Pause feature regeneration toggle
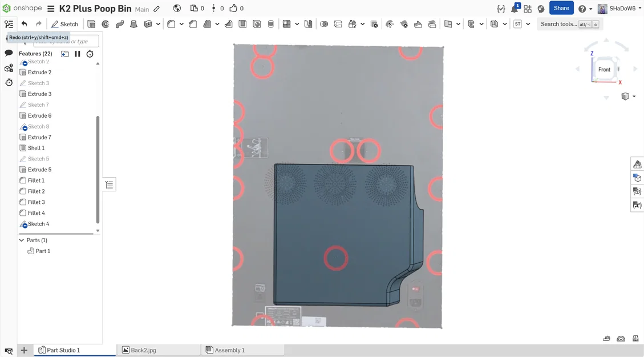Image resolution: width=644 pixels, height=357 pixels. [x=77, y=54]
